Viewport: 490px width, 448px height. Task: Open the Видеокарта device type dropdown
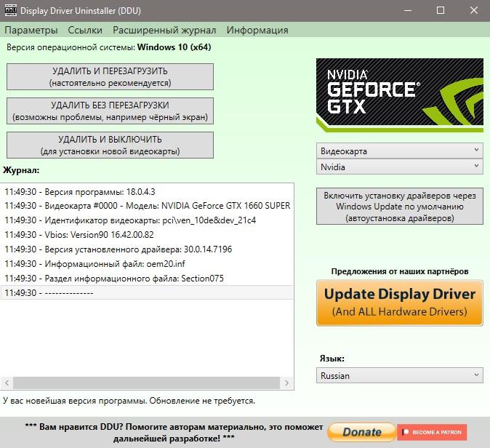click(400, 151)
